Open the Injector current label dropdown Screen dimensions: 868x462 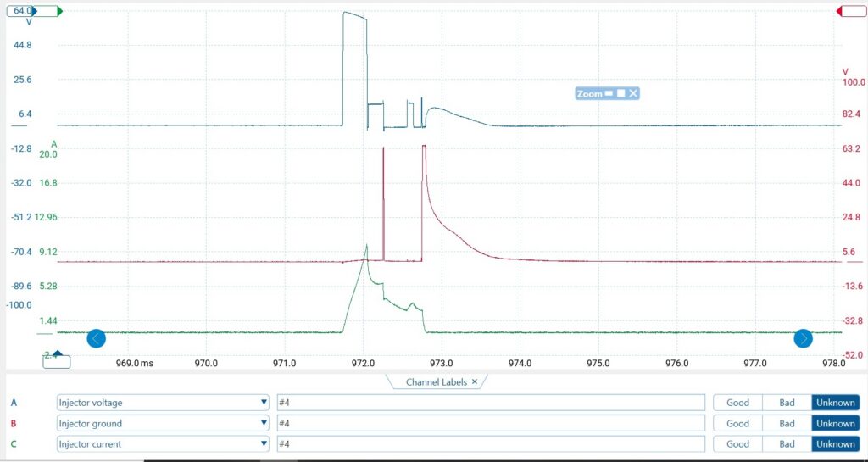[x=264, y=443]
